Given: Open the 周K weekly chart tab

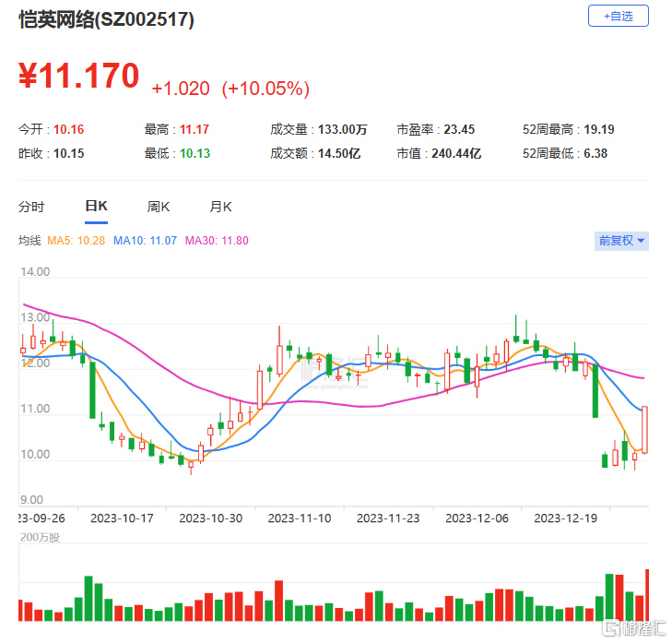Looking at the screenshot, I should [159, 207].
